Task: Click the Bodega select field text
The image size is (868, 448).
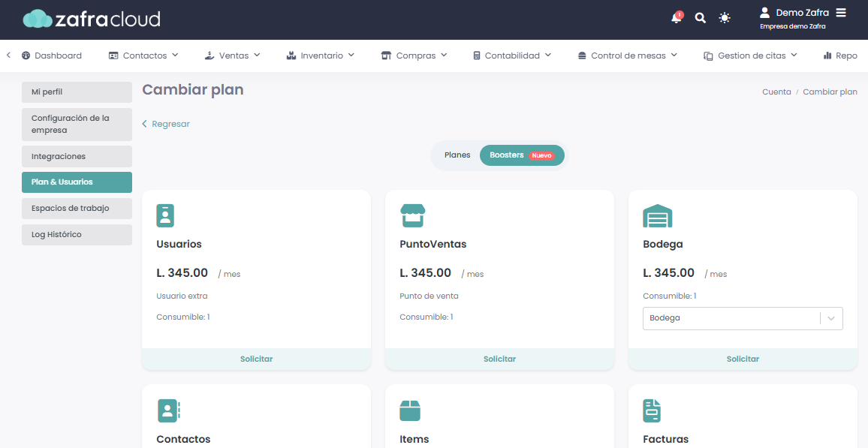Action: 665,318
